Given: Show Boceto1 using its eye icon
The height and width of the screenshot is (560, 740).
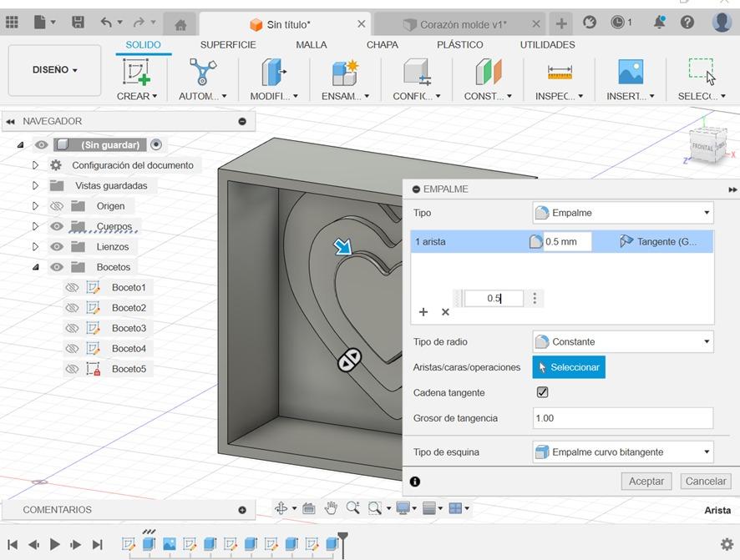Looking at the screenshot, I should [72, 288].
